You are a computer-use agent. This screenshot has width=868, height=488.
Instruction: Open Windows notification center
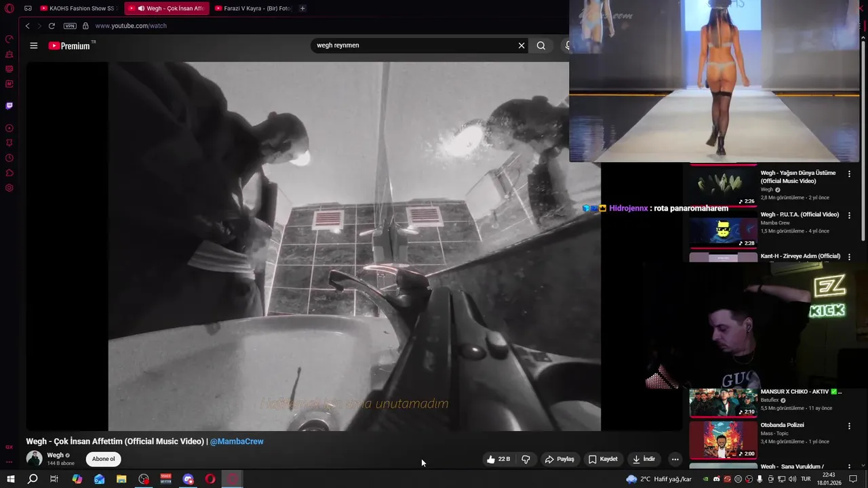[853, 479]
